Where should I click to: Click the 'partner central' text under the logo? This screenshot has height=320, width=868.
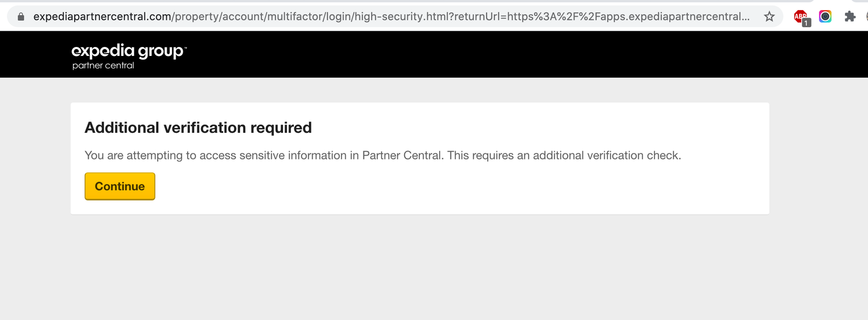pyautogui.click(x=103, y=66)
